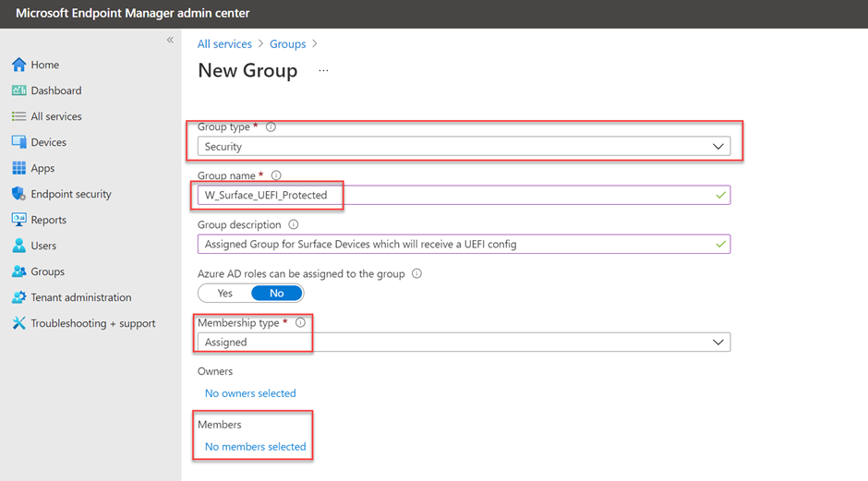Open the Troubleshooting + support wrench icon
The height and width of the screenshot is (481, 868).
click(18, 323)
